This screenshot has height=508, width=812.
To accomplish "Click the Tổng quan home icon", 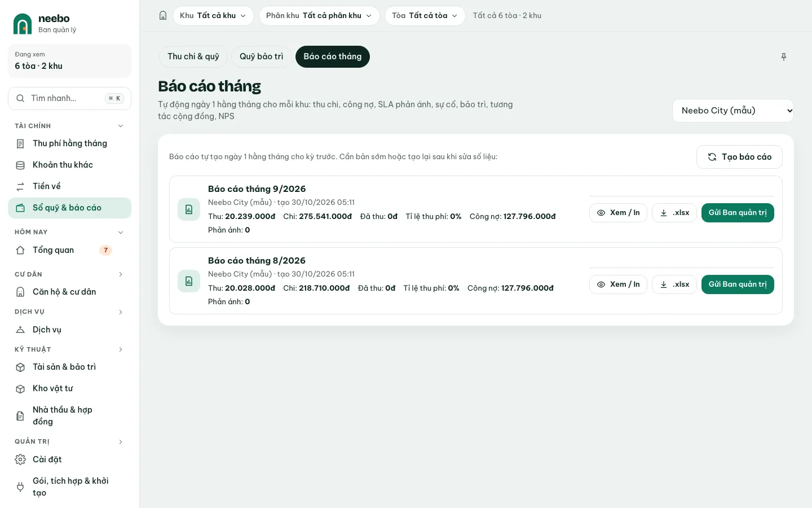I will (20, 250).
